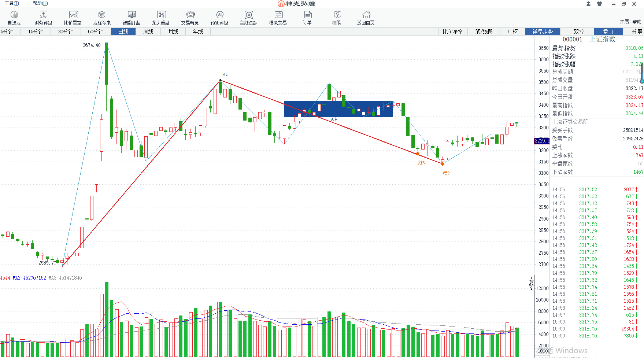This screenshot has width=644, height=358.
Task: Click the 扩展 extension link
Action: tap(625, 22)
